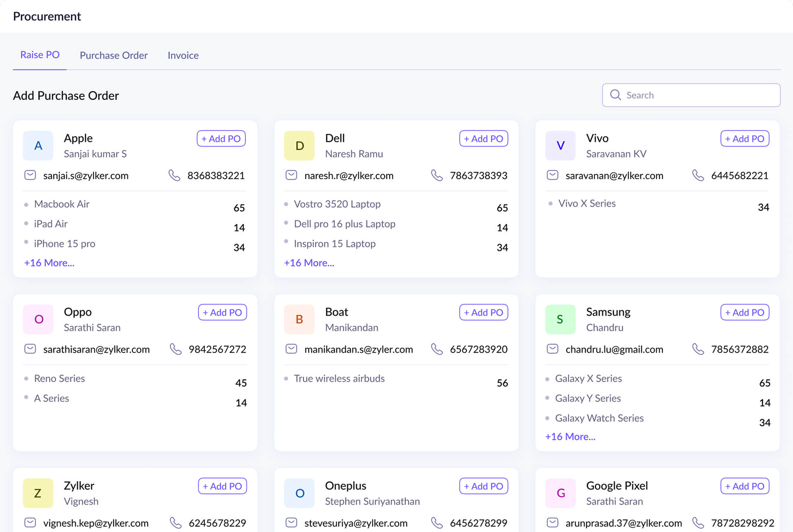Image resolution: width=793 pixels, height=532 pixels.
Task: Click the mail icon beside saravanan@zylker.com
Action: click(x=552, y=175)
